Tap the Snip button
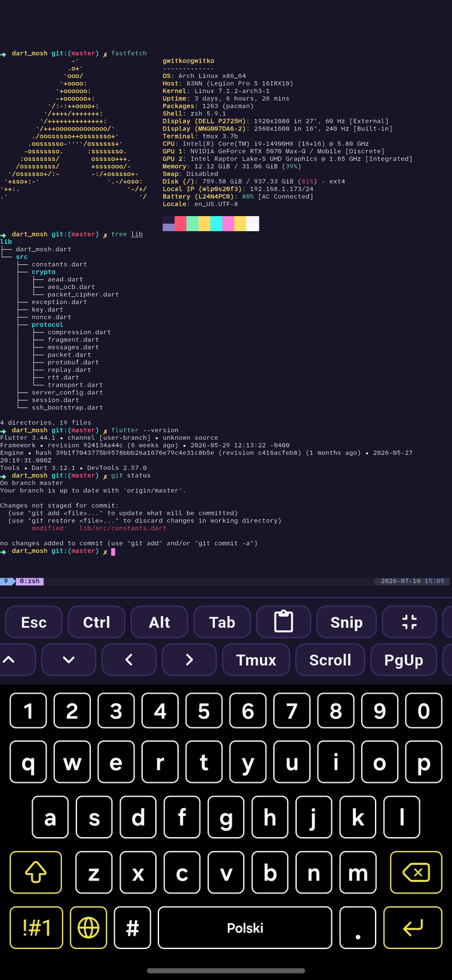This screenshot has width=452, height=980. [x=347, y=622]
